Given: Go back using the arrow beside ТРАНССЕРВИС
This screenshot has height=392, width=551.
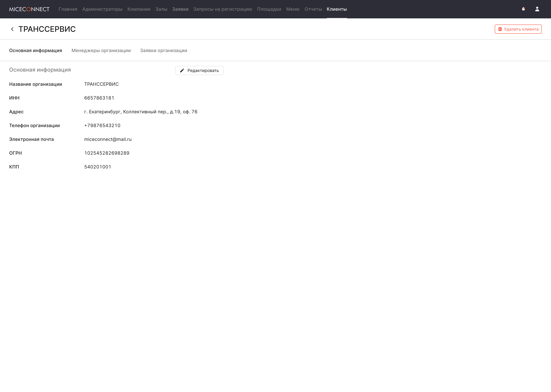Looking at the screenshot, I should pos(12,29).
